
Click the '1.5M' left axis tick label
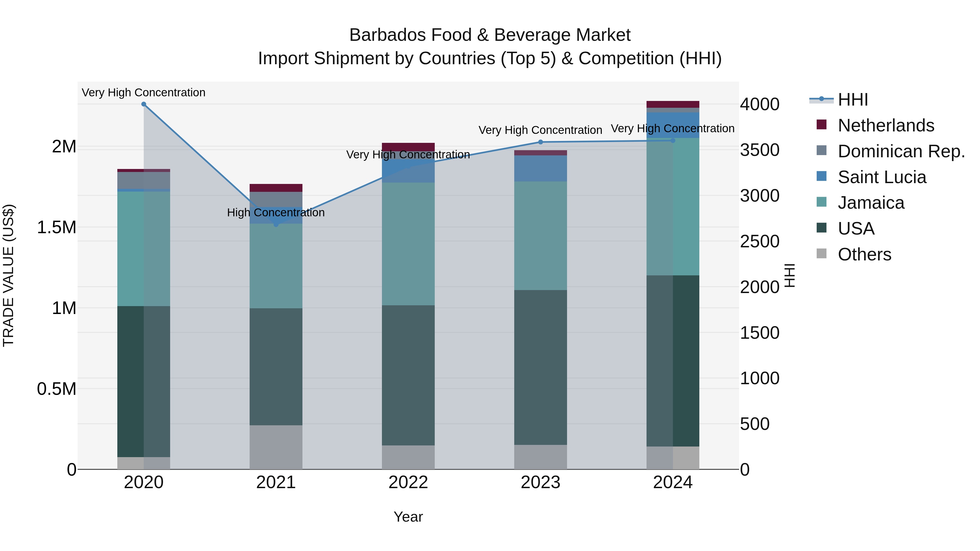[x=57, y=227]
